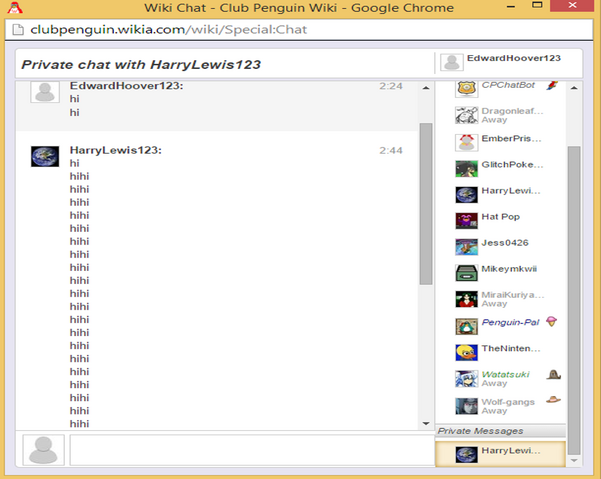Viewport: 601px width, 479px height.
Task: Click own avatar beside message input
Action: 43,450
